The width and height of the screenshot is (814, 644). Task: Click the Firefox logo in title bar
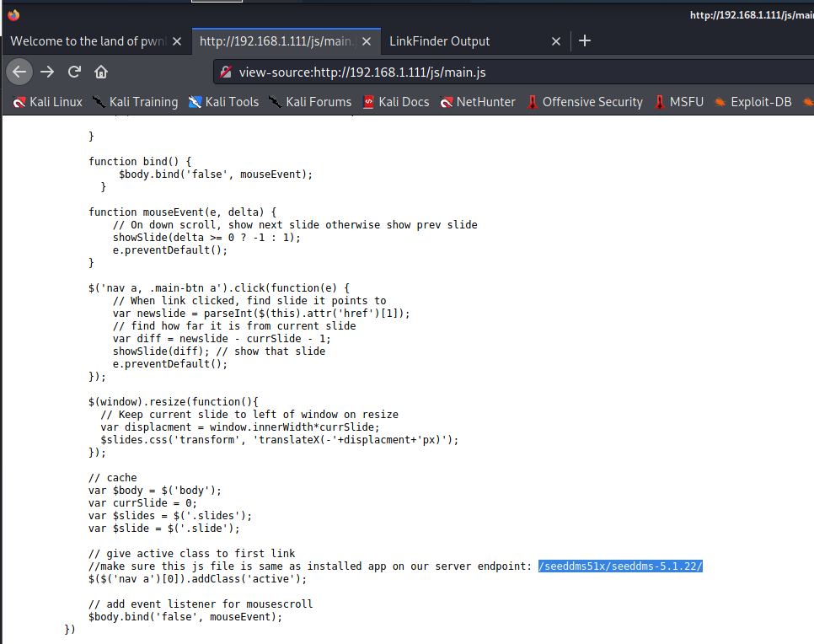[x=13, y=14]
